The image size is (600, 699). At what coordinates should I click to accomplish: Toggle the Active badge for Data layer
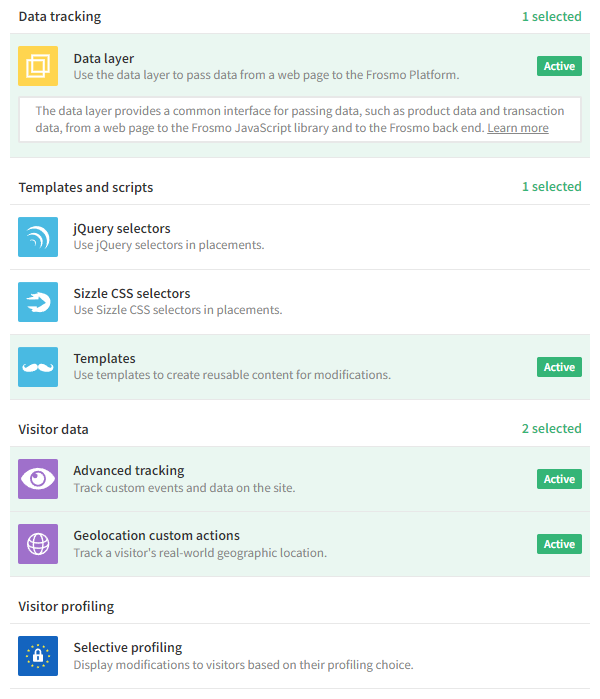coord(559,66)
